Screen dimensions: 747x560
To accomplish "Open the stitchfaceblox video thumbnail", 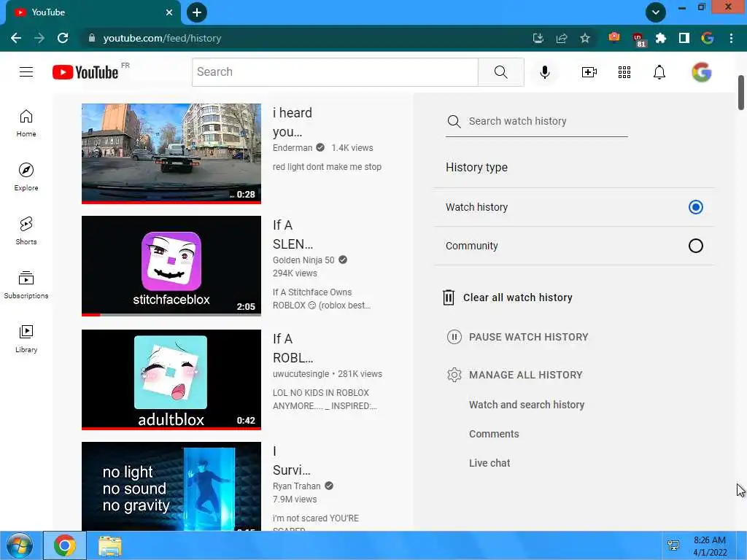I will 171,266.
